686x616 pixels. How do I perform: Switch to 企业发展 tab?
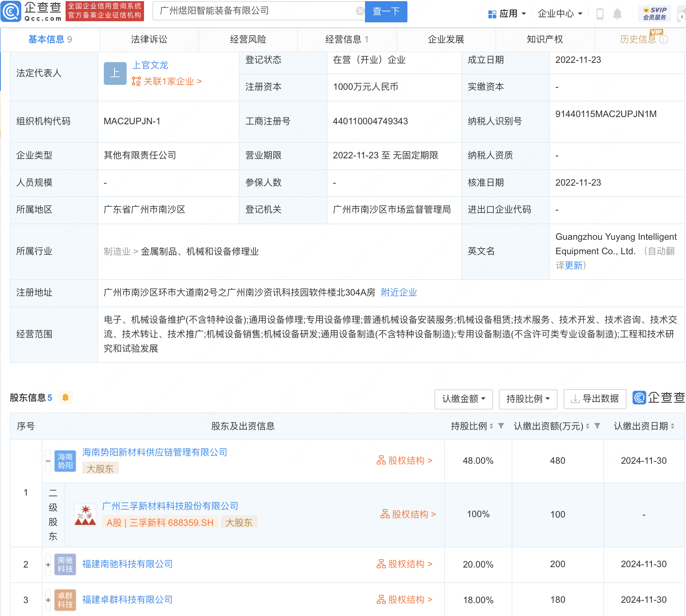446,39
